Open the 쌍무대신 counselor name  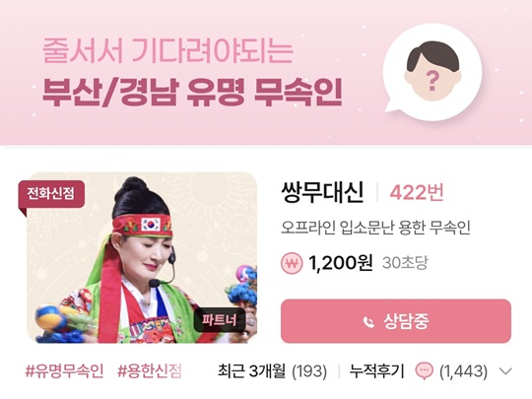(323, 192)
